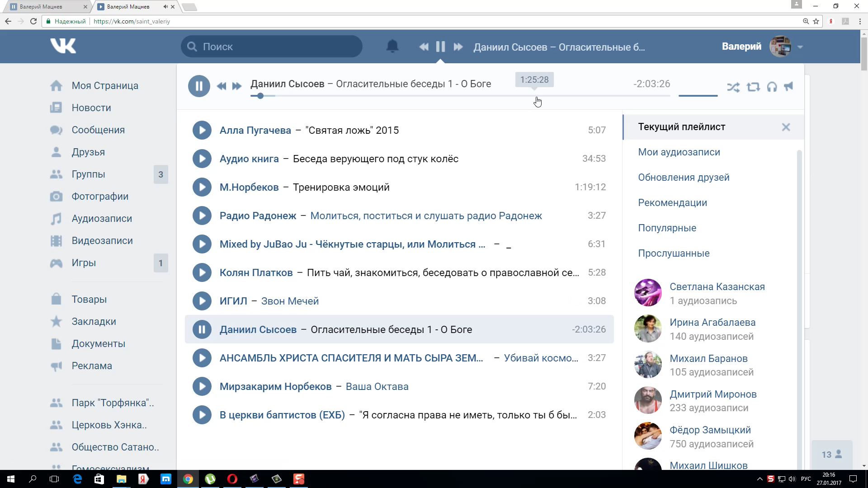This screenshot has height=488, width=868.
Task: Open Рекомендации section
Action: click(672, 203)
